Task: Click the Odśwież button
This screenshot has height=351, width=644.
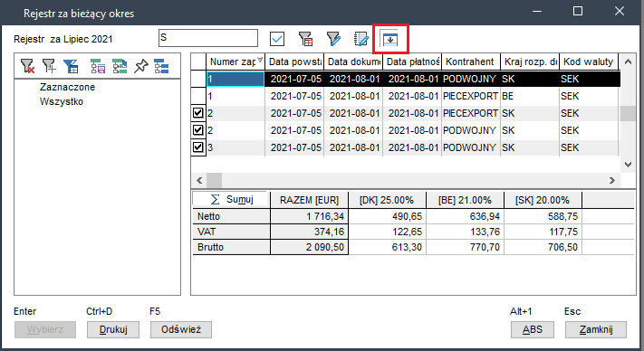Action: click(181, 329)
